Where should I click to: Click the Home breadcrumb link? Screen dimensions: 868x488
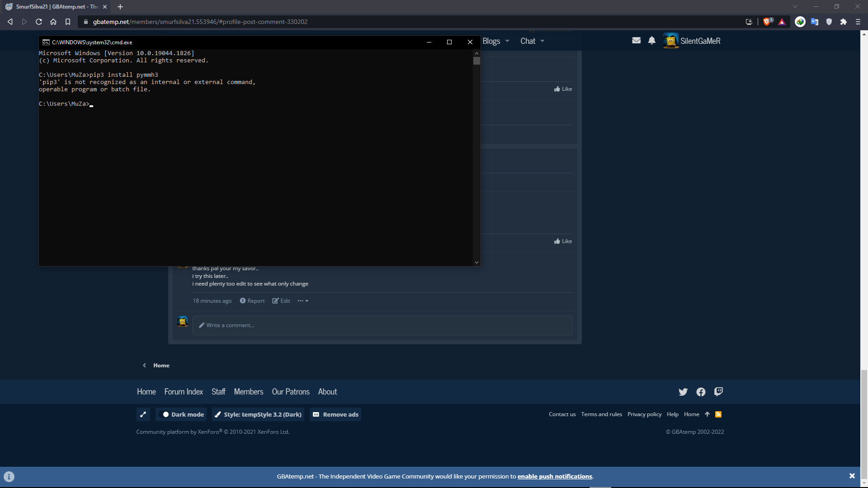(161, 366)
